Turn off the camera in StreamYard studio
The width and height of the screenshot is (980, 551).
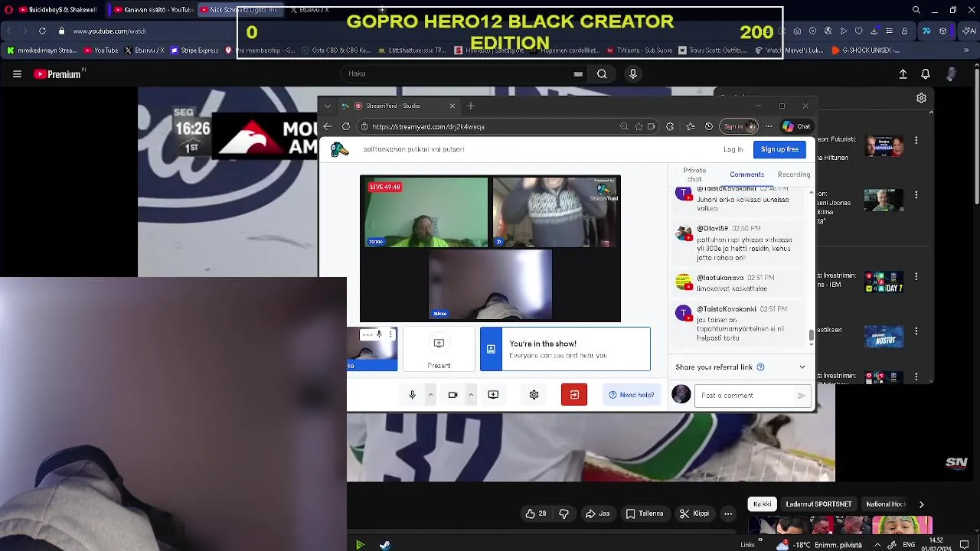(452, 395)
